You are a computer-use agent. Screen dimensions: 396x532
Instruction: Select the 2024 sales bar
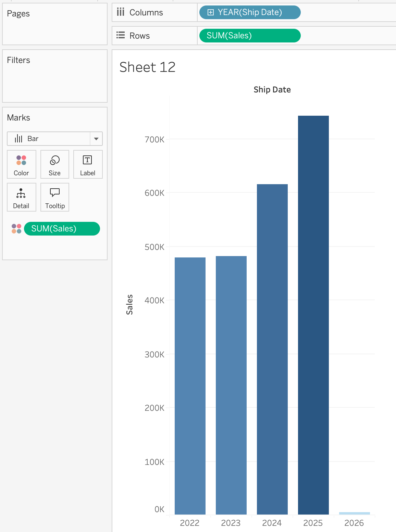[x=272, y=349]
